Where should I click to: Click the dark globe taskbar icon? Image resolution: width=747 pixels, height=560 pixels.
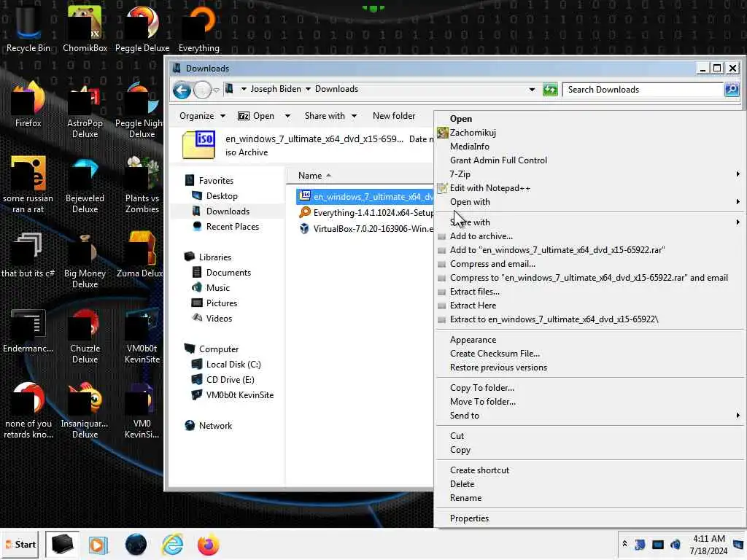tap(136, 545)
